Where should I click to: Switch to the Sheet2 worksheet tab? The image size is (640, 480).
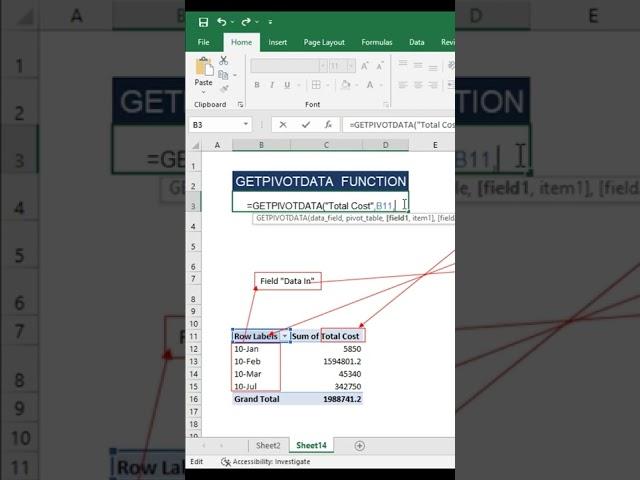268,445
